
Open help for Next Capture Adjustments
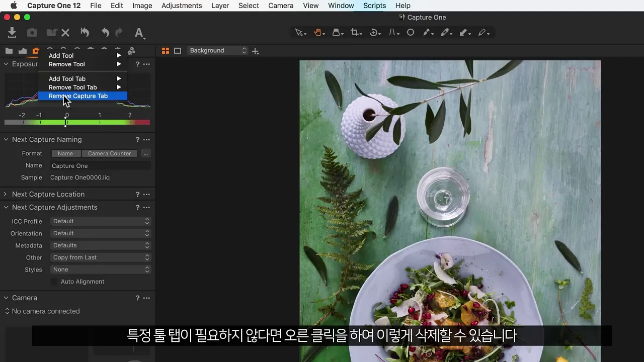[137, 208]
